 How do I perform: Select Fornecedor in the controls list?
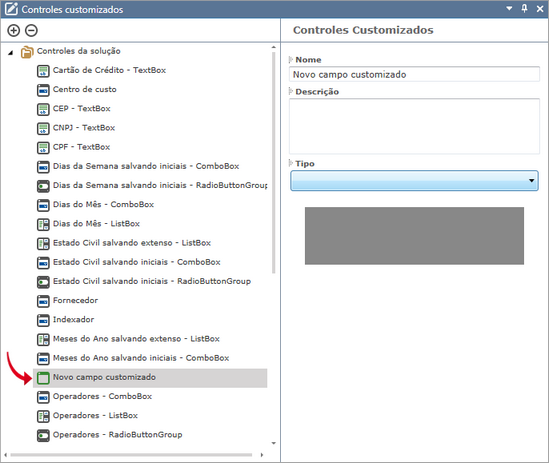point(75,300)
